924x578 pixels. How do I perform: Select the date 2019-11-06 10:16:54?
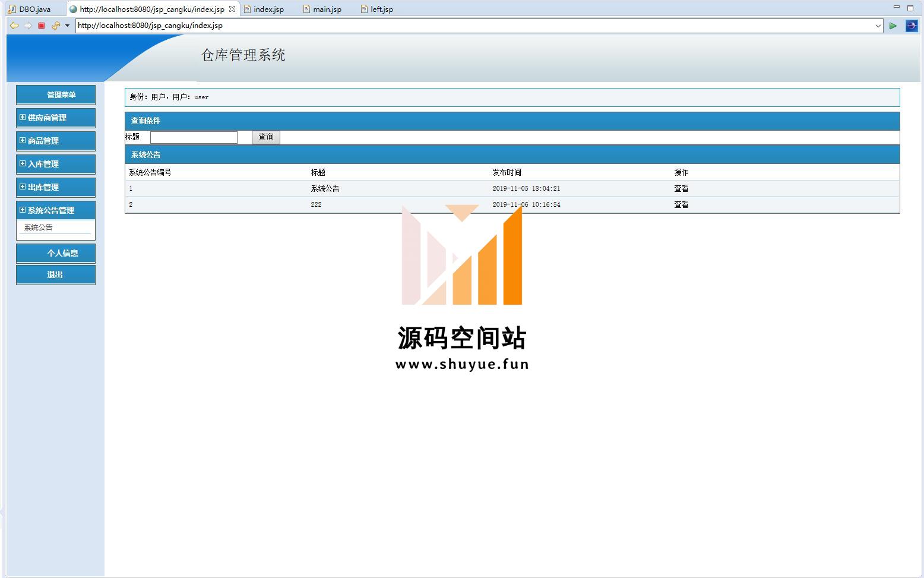click(526, 204)
